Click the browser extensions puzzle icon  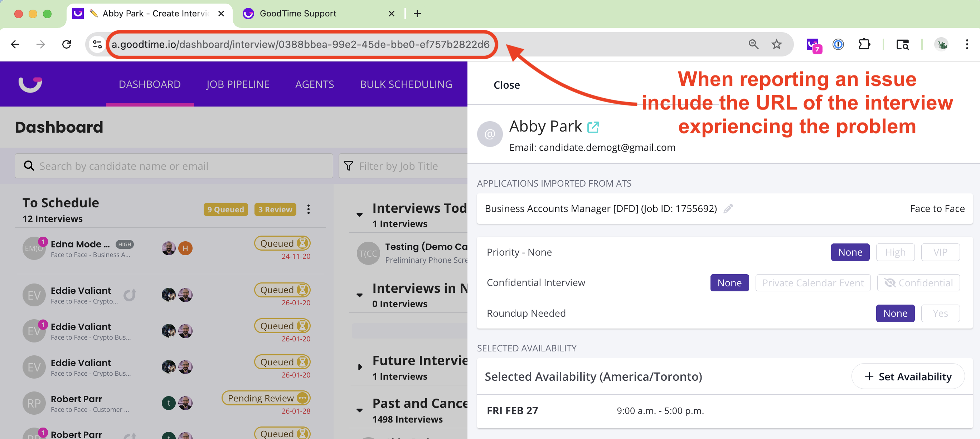point(864,44)
